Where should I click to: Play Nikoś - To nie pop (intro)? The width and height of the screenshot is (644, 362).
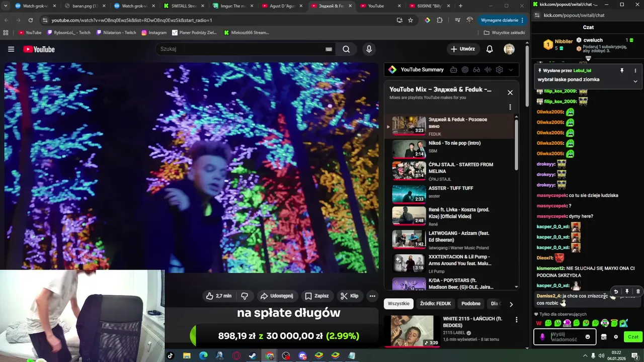tap(450, 149)
